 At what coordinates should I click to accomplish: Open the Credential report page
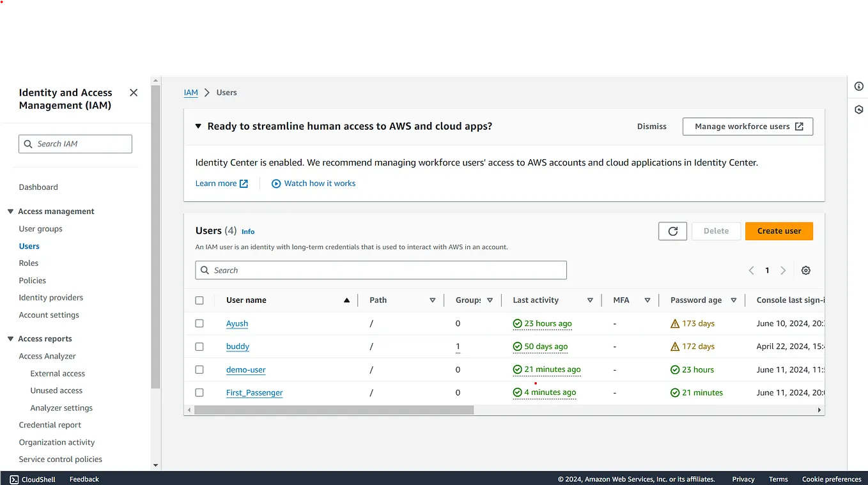point(50,424)
